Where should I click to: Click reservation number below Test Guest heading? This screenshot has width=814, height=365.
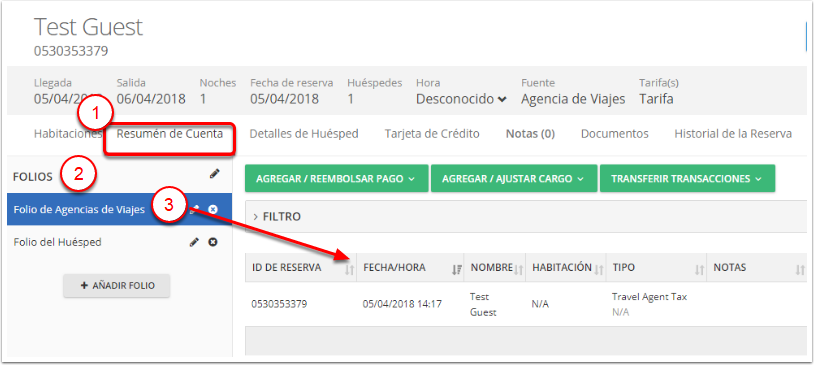click(x=71, y=51)
